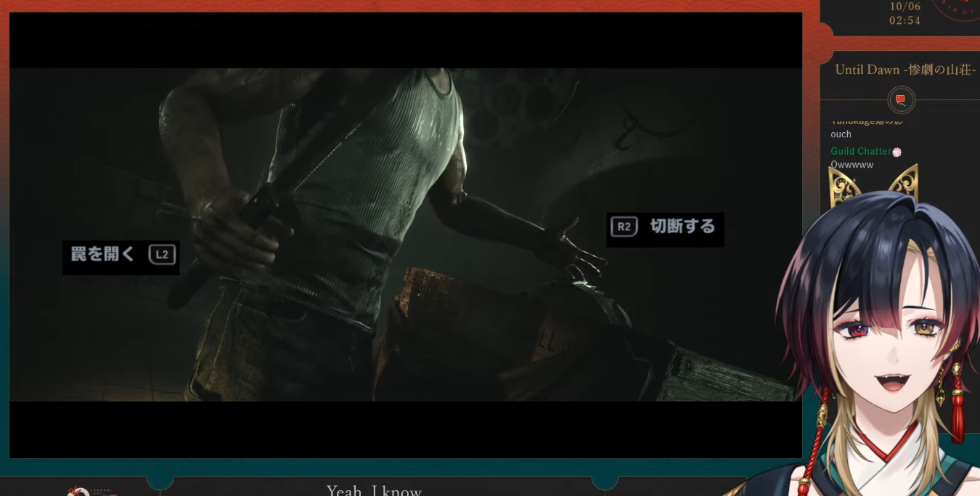Click the subtitle text 'Yeah, I know'

click(374, 490)
